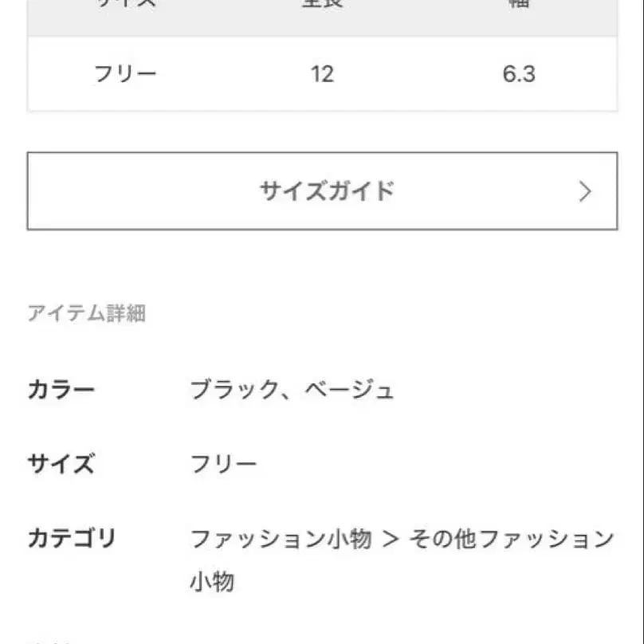Image resolution: width=644 pixels, height=644 pixels.
Task: Click the サイズガイド button border area
Action: [322, 152]
